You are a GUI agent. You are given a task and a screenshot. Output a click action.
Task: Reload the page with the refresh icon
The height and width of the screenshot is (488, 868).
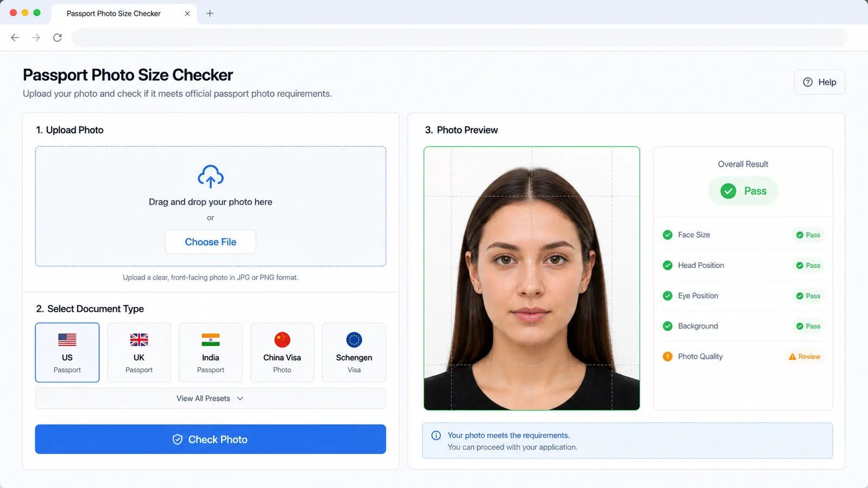tap(58, 37)
